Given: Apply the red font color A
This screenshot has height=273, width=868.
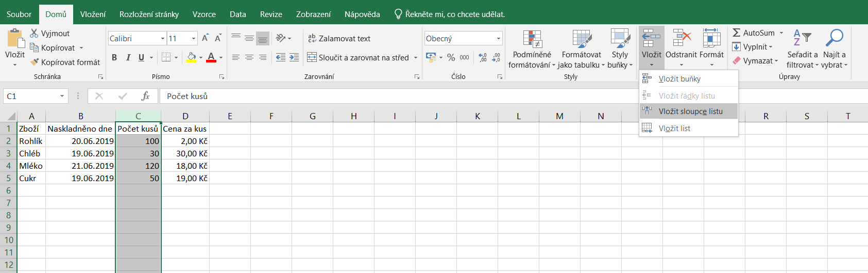Looking at the screenshot, I should click(211, 57).
